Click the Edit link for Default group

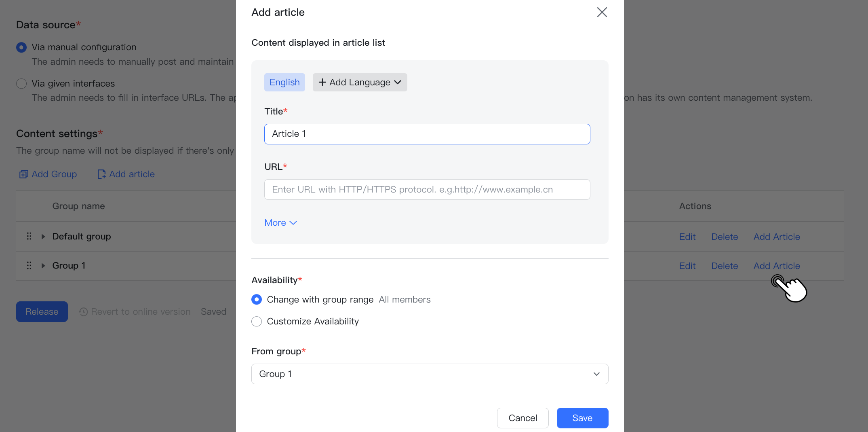click(687, 237)
